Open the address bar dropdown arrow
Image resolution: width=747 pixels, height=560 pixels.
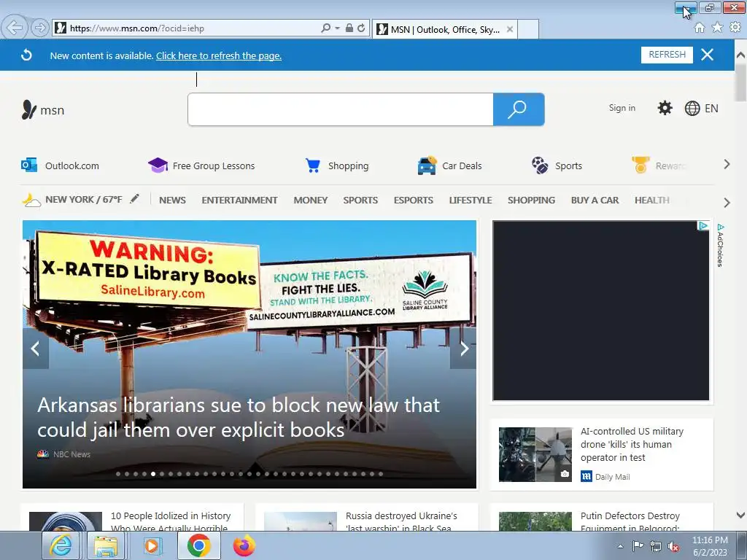point(337,28)
